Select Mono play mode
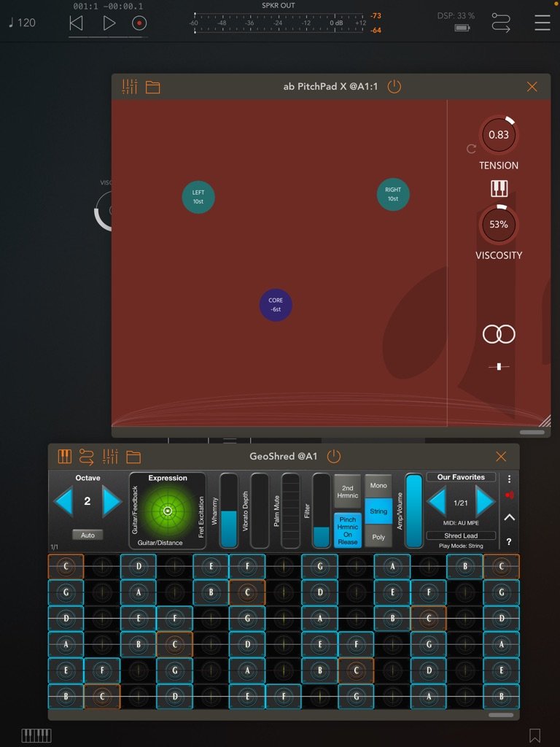The width and height of the screenshot is (560, 747). (378, 485)
